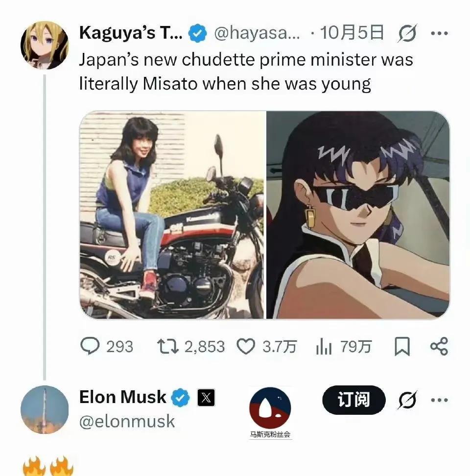Click the verified badge beside Kaguya's name
This screenshot has height=476, width=470.
(x=197, y=34)
